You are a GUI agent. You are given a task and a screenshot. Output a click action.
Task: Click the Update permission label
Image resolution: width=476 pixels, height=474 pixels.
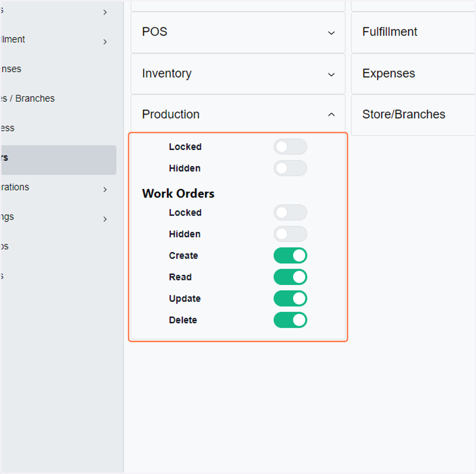click(184, 298)
